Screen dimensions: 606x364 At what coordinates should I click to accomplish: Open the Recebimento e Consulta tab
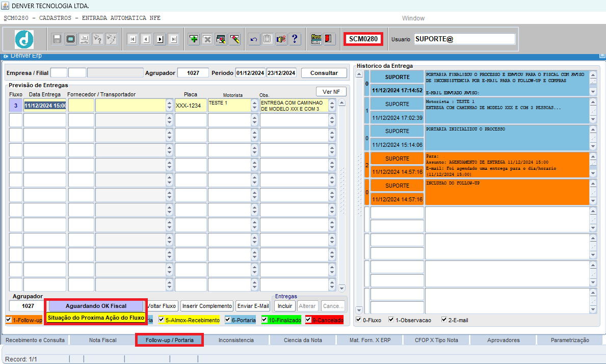(x=35, y=340)
